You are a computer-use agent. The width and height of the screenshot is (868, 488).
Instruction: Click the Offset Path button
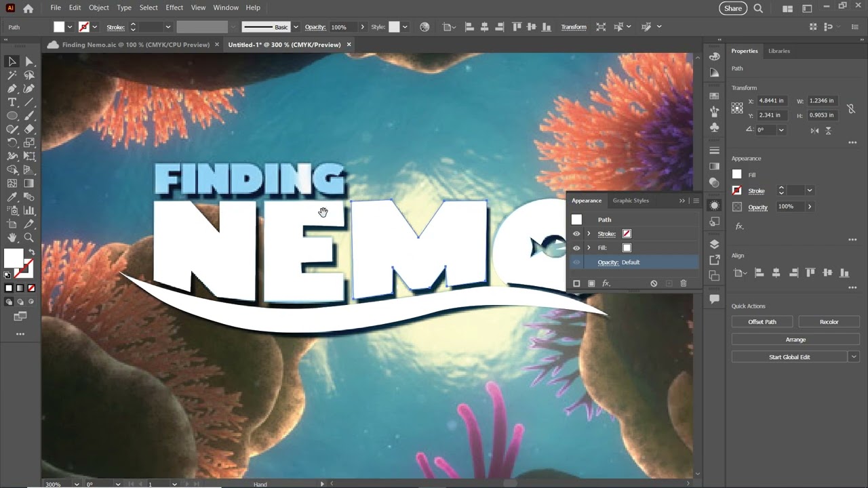[x=762, y=322]
